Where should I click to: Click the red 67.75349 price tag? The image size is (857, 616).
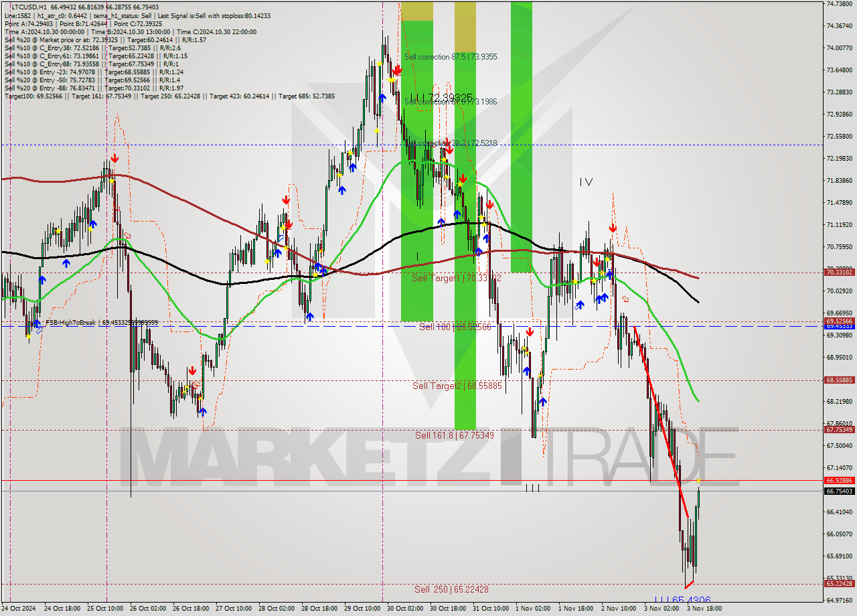(839, 429)
